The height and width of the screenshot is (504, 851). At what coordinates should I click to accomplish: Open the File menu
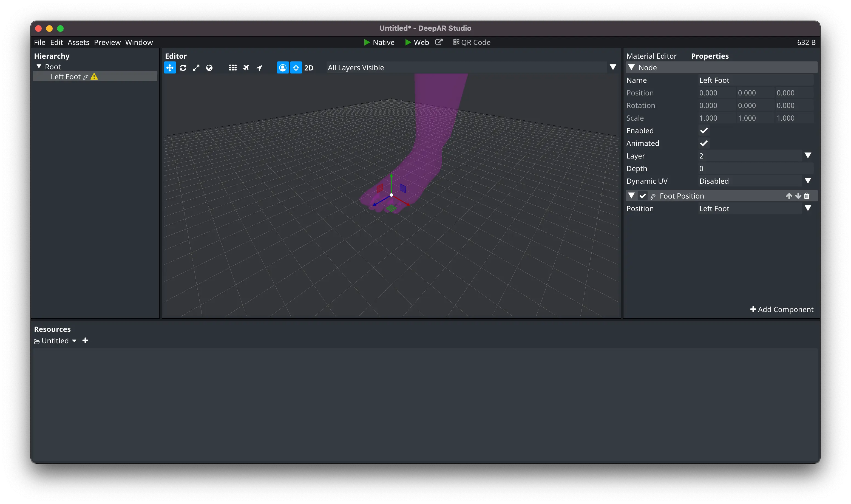click(x=40, y=43)
